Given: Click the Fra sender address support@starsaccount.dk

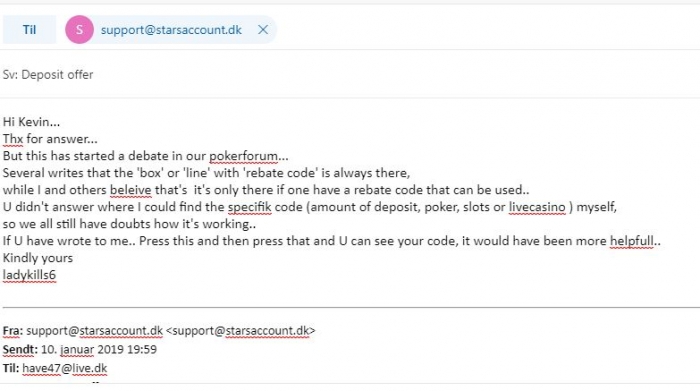Looking at the screenshot, I should 95,331.
